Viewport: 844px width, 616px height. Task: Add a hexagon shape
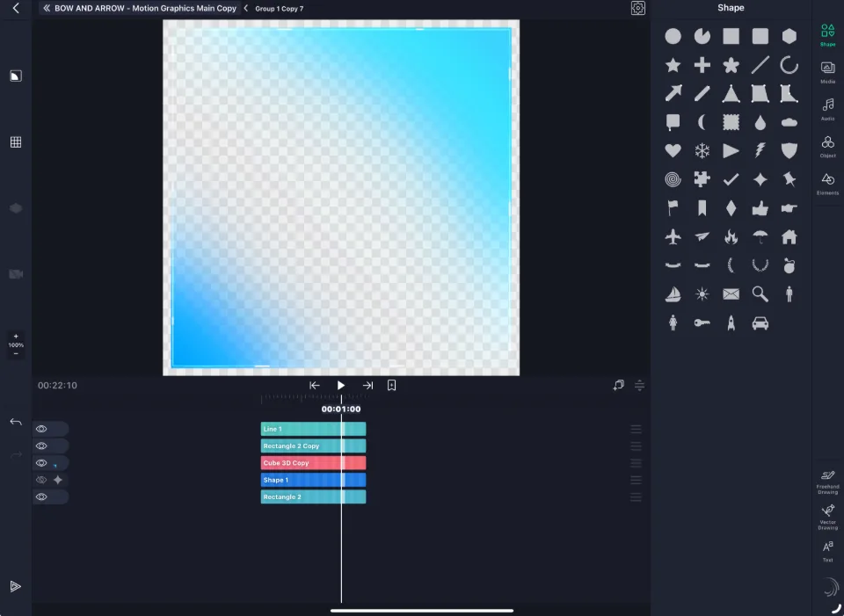pos(789,36)
